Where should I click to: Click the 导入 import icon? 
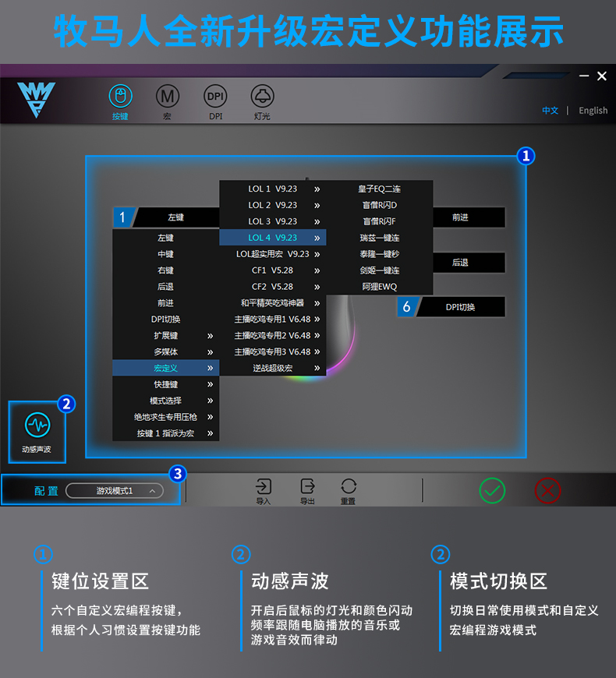point(263,491)
